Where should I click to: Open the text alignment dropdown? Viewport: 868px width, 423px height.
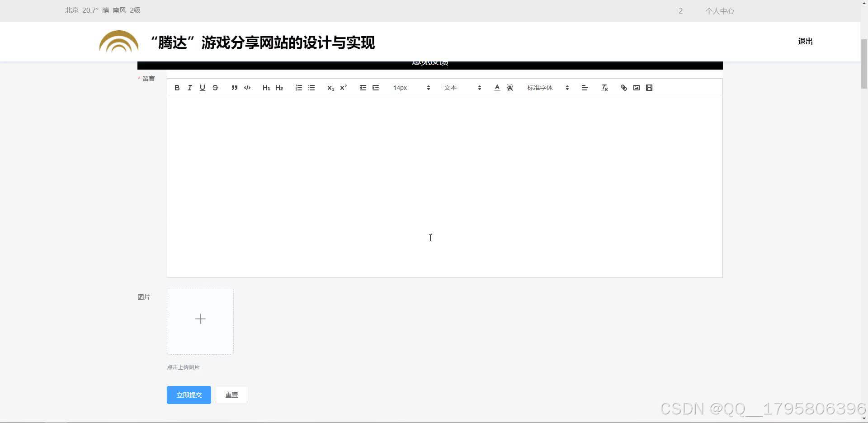585,88
